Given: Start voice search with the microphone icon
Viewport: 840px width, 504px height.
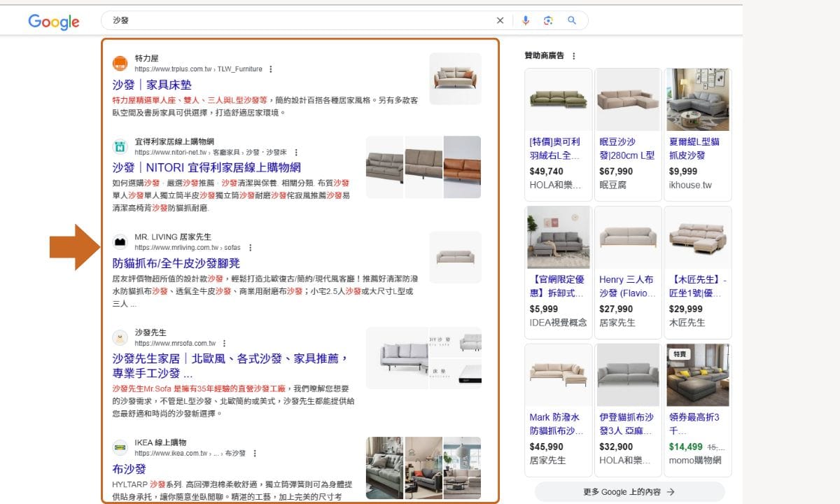Looking at the screenshot, I should coord(526,20).
